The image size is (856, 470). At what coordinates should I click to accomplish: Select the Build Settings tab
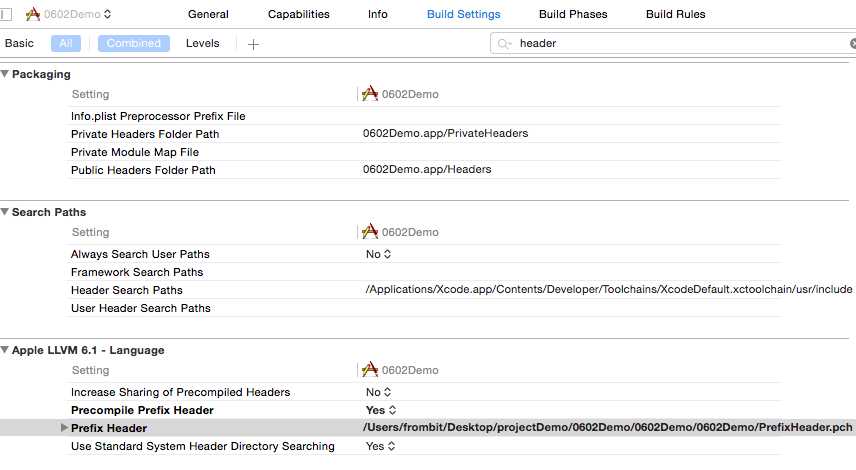(463, 14)
